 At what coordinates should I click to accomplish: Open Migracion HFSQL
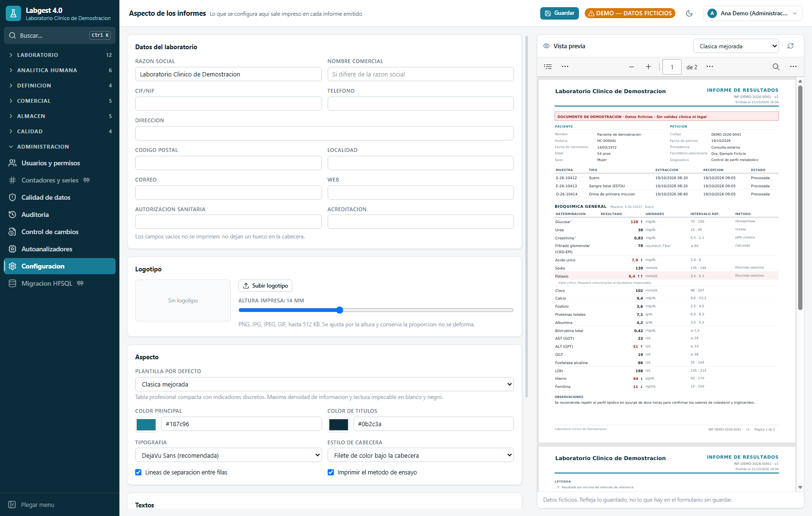(60, 283)
